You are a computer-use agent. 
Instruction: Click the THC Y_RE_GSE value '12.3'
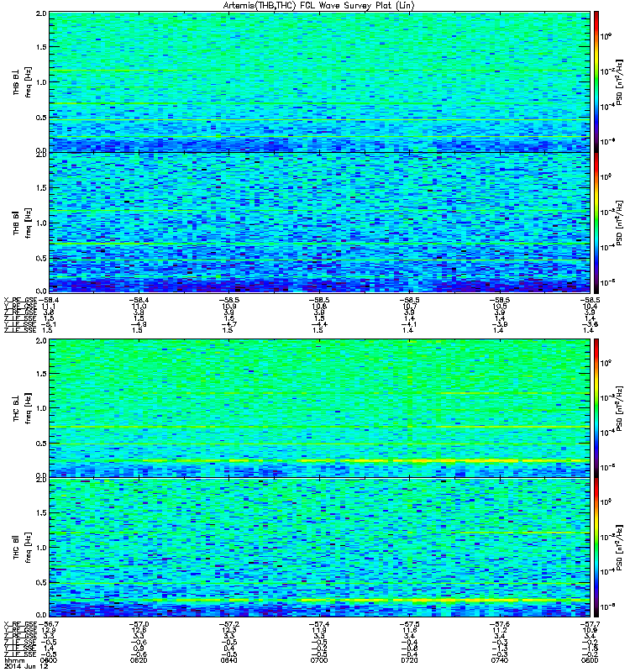click(229, 630)
